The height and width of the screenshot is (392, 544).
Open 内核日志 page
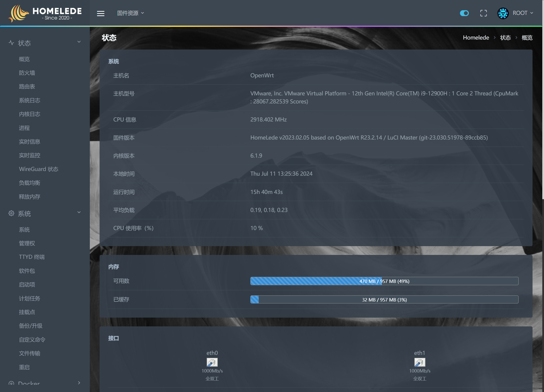(30, 114)
